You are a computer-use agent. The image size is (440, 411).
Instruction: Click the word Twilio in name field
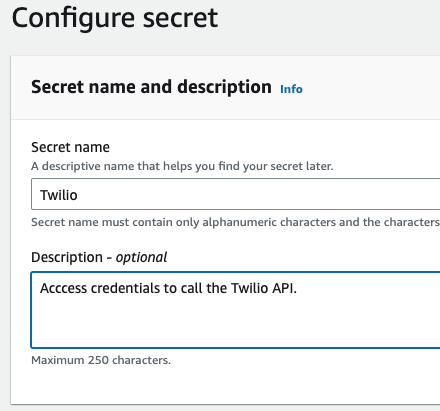(x=59, y=195)
